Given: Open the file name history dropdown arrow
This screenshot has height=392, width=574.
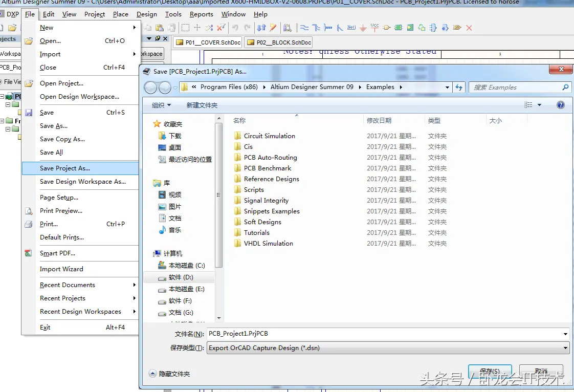Looking at the screenshot, I should pos(565,334).
